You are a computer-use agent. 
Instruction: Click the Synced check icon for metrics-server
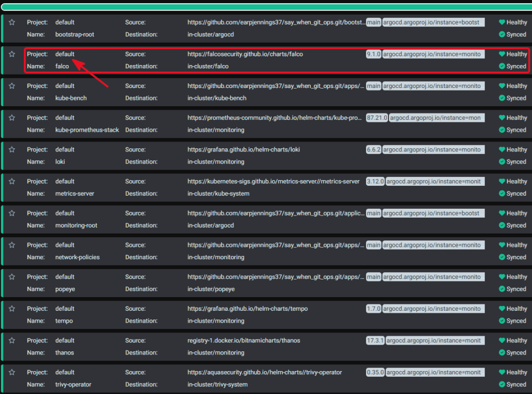[502, 194]
